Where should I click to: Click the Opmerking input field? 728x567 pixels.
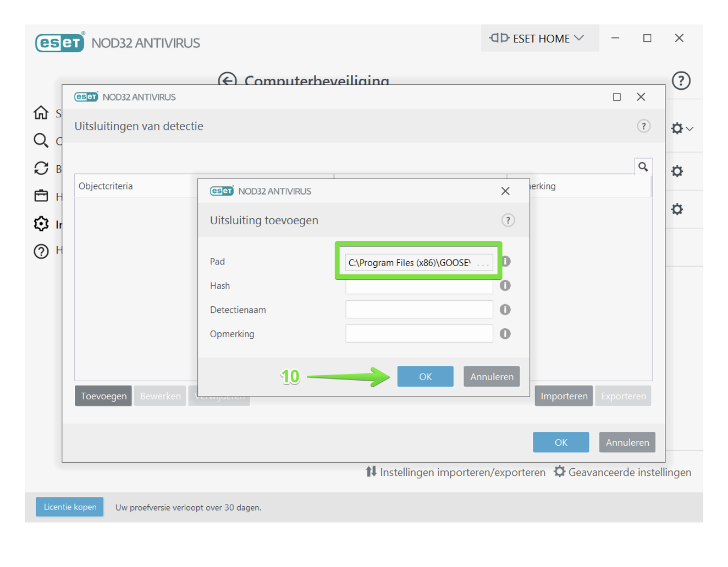[419, 333]
